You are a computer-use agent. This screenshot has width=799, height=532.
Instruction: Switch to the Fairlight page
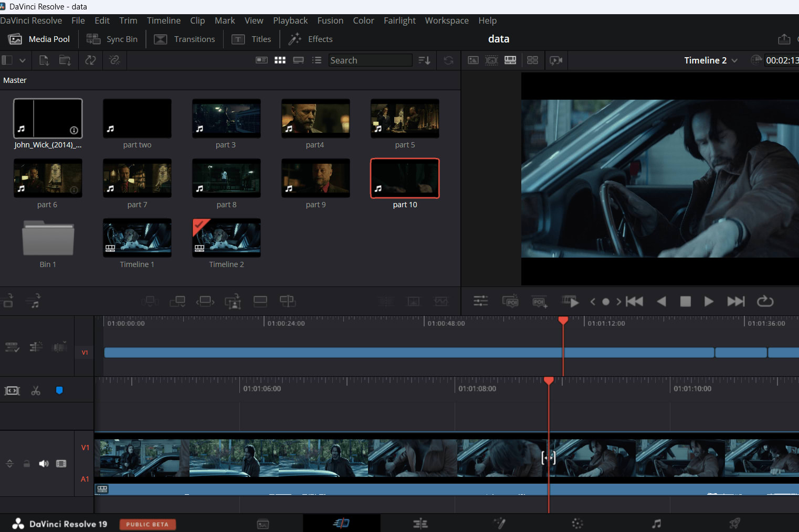[656, 523]
